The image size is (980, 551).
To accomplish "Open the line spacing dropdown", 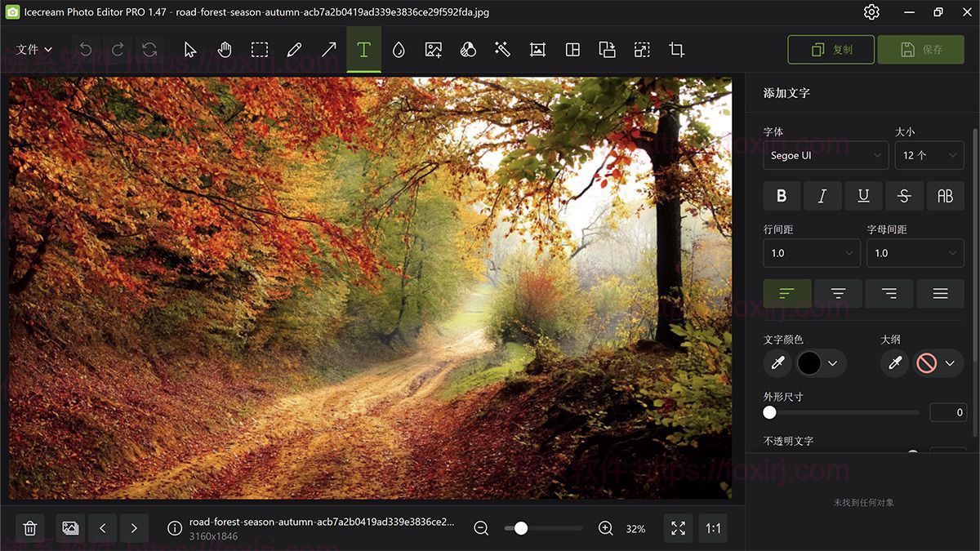I will coord(811,253).
